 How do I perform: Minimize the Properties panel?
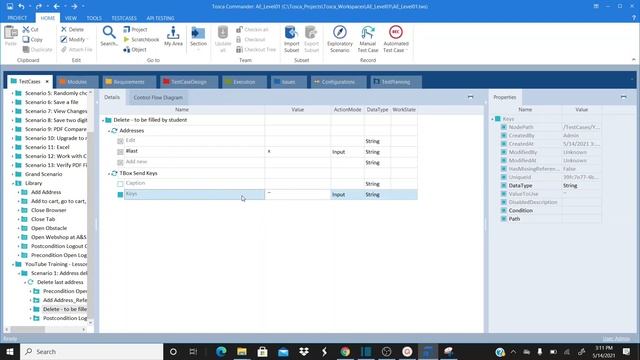(x=623, y=97)
